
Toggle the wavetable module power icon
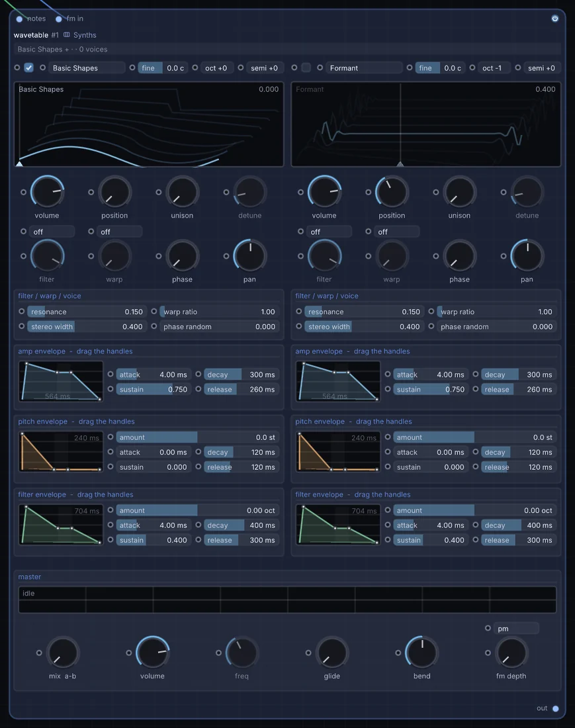(554, 19)
